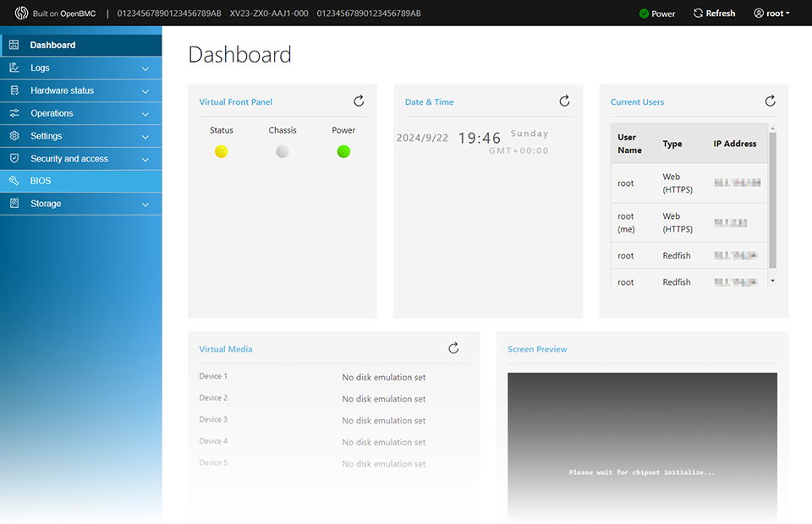Select the Settings menu item

tap(47, 136)
